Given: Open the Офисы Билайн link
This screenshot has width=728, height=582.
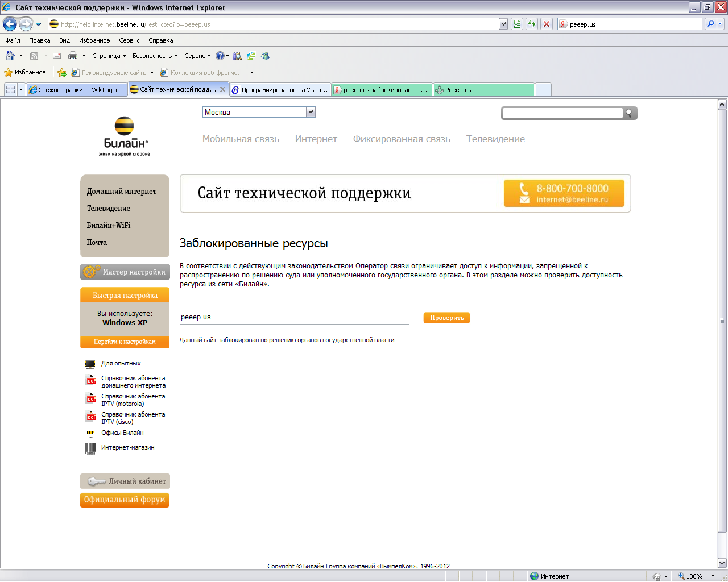Looking at the screenshot, I should pos(122,433).
